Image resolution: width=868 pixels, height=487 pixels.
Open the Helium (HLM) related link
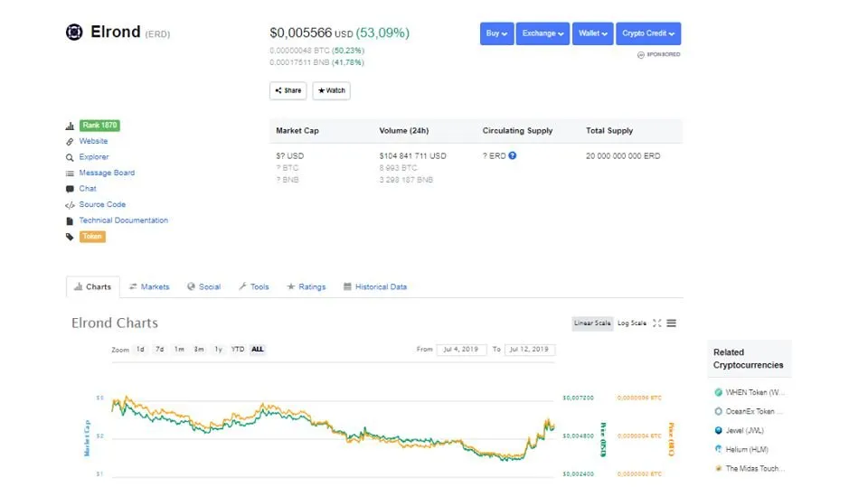point(747,449)
